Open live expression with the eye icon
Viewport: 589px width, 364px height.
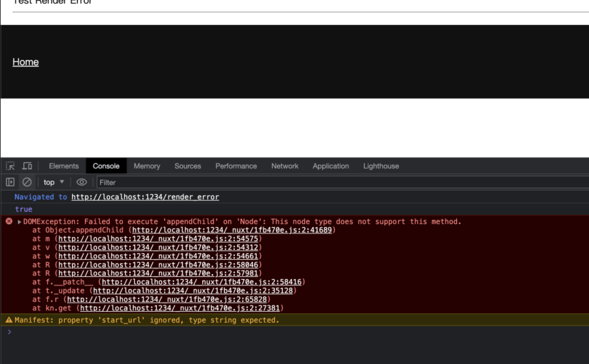pyautogui.click(x=81, y=182)
